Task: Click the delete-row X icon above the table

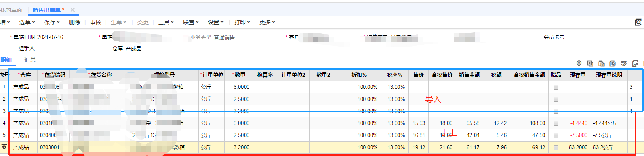Action: (613, 64)
